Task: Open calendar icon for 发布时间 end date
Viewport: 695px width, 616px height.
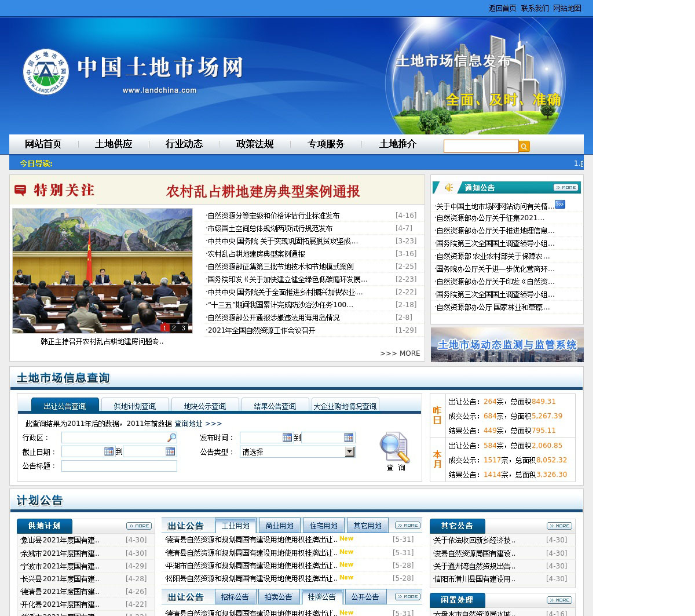Action: tap(349, 438)
